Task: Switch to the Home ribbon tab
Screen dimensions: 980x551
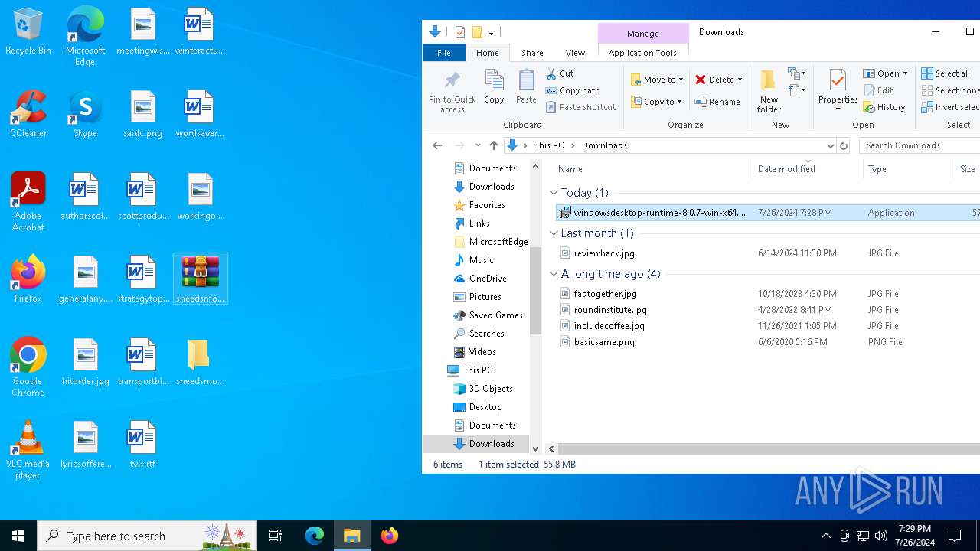Action: point(487,53)
